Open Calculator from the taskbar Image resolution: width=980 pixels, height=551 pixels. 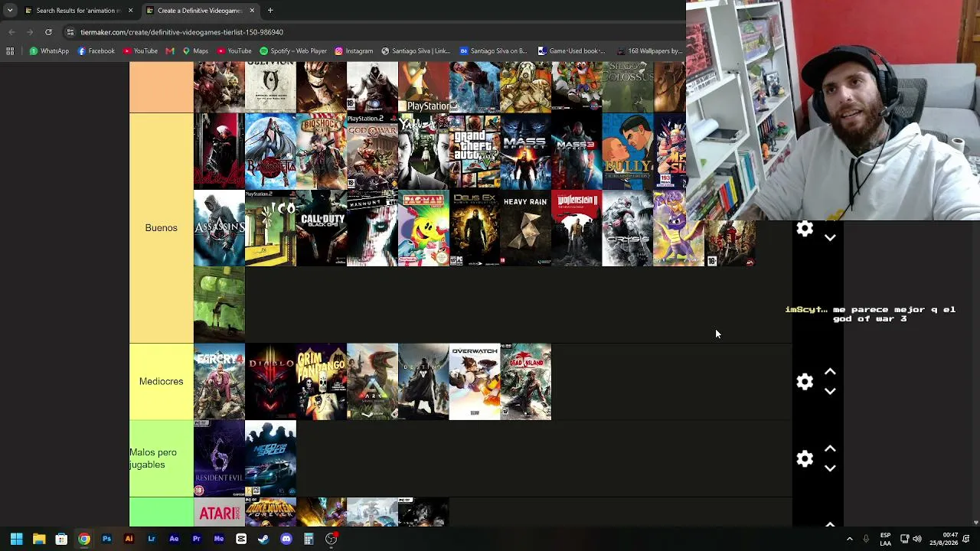[x=309, y=539]
